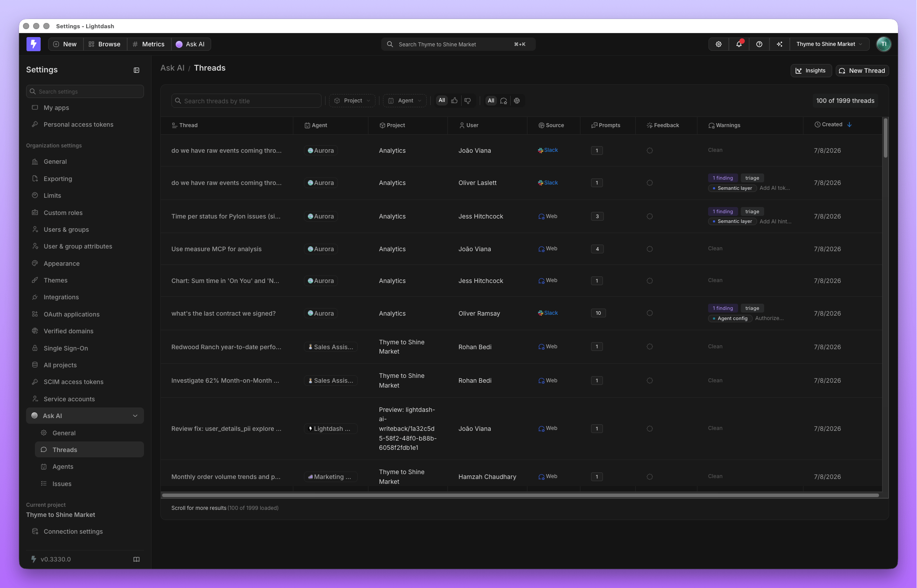Screen dimensions: 917x588
Task: Focus the Search settings field
Action: (x=85, y=91)
